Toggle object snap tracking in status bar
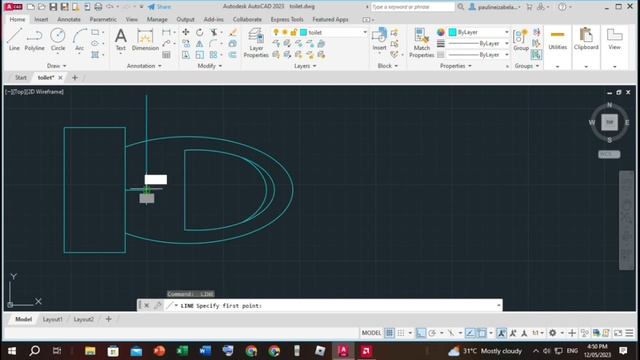Image resolution: width=640 pixels, height=360 pixels. pos(470,333)
